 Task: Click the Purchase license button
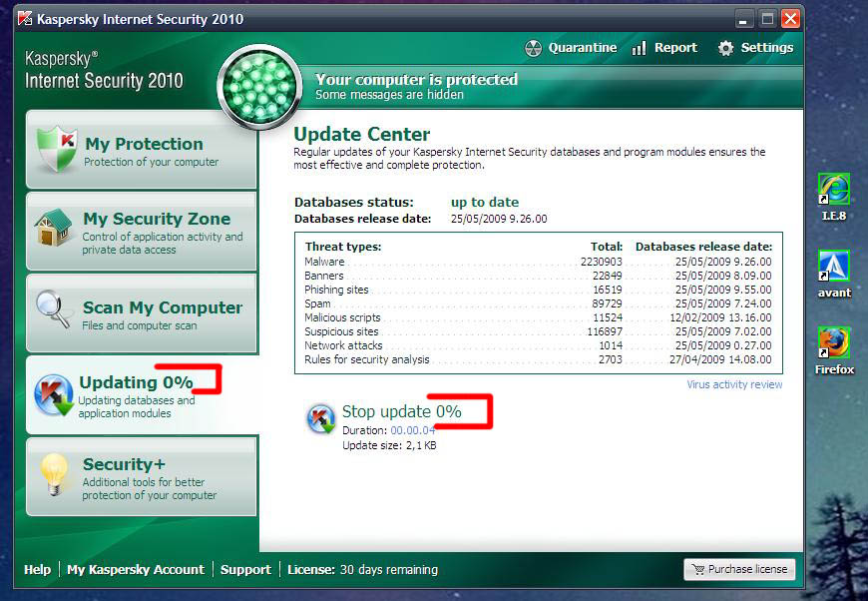coord(739,569)
